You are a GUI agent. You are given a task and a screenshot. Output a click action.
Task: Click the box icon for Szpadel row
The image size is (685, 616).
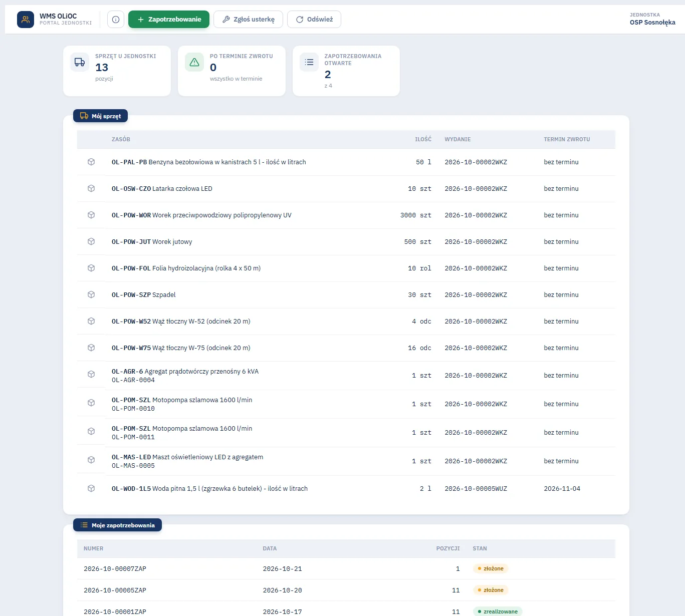coord(91,294)
